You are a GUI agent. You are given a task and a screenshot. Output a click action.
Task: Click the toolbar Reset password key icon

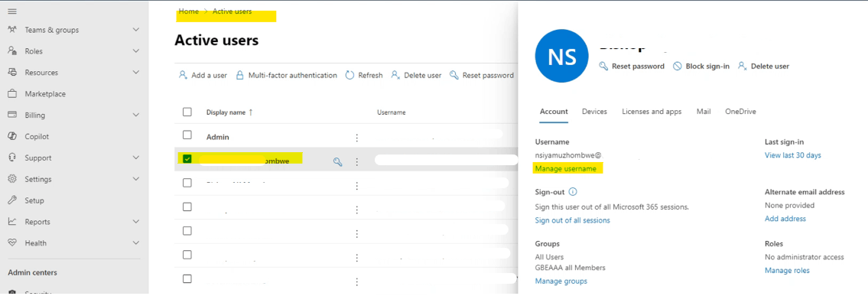pos(454,75)
